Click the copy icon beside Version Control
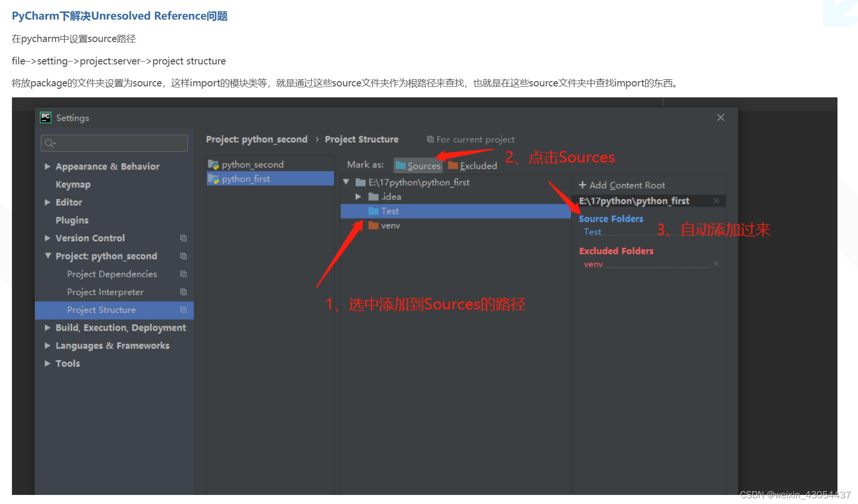 tap(183, 238)
